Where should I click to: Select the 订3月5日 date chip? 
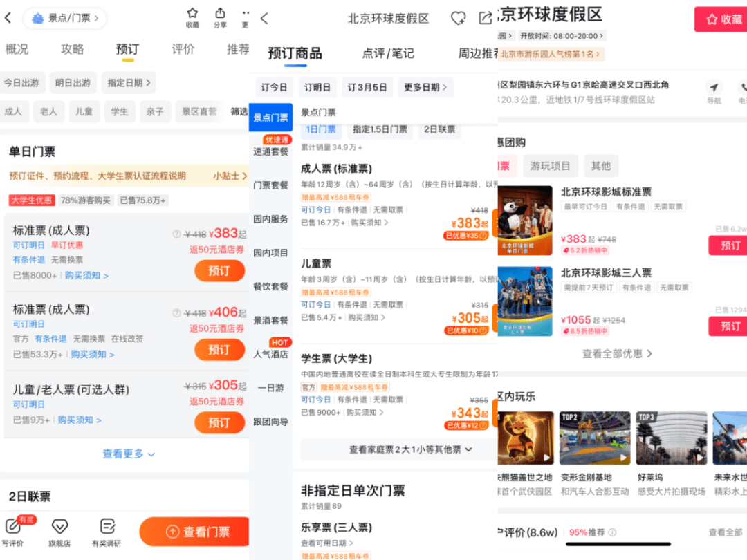pyautogui.click(x=367, y=88)
